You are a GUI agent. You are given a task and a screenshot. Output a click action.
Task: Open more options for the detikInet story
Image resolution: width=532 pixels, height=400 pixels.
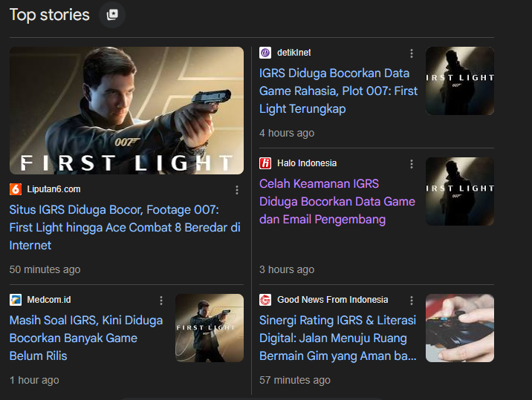coord(412,53)
